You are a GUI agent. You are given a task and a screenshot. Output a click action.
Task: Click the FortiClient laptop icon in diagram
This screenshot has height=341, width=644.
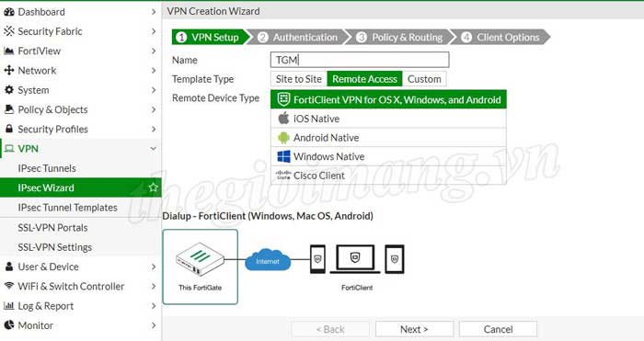[x=355, y=259]
